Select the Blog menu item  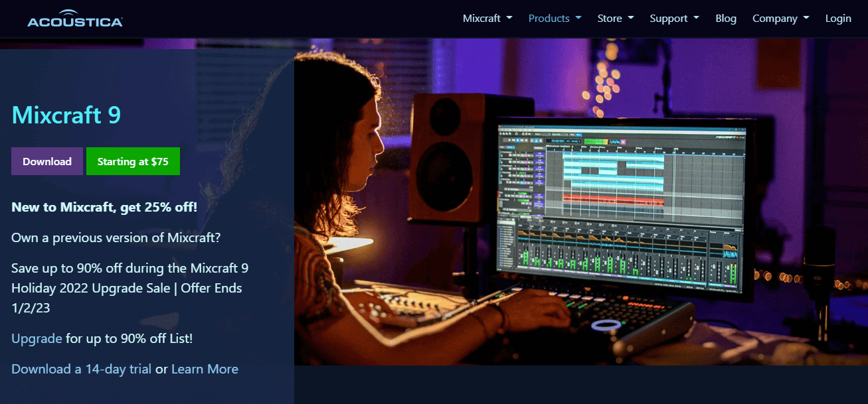click(x=725, y=19)
